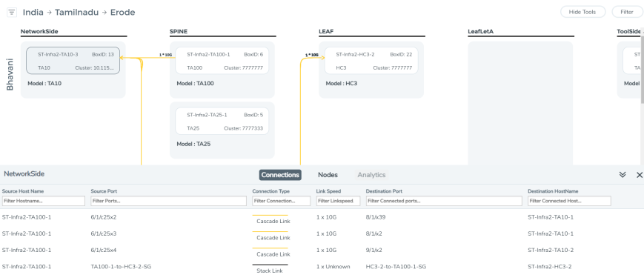Select the ST-Infra2-TA10-3 node card
The height and width of the screenshot is (275, 644).
(73, 61)
